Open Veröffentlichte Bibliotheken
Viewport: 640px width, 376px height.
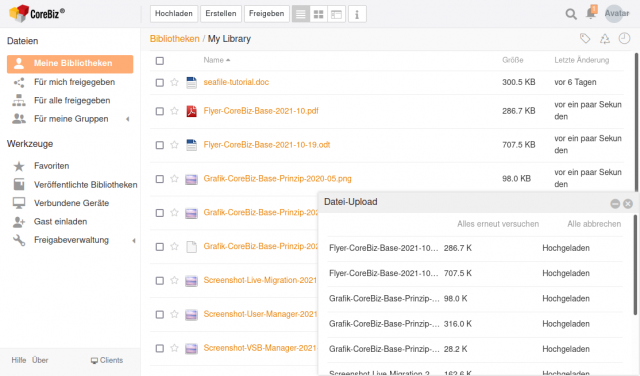(85, 185)
